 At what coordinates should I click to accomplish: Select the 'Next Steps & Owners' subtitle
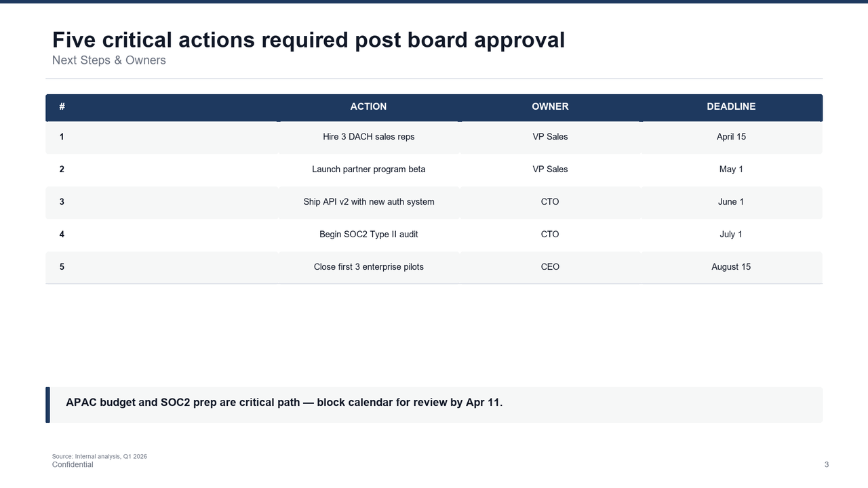(109, 60)
